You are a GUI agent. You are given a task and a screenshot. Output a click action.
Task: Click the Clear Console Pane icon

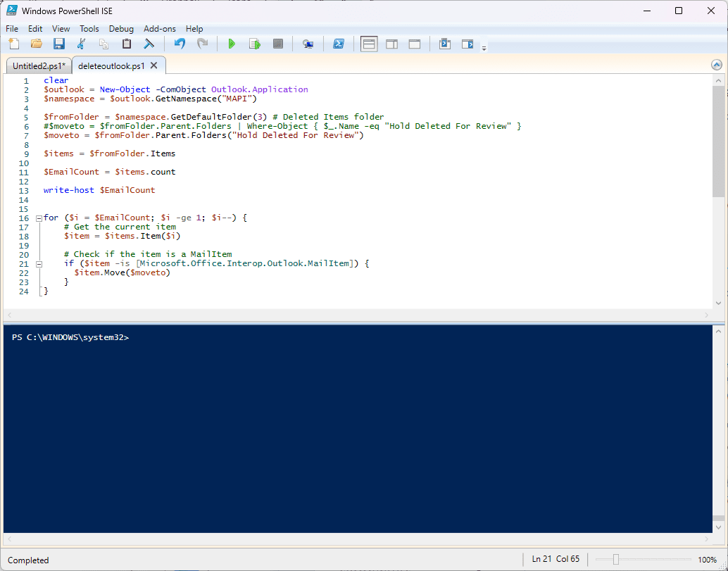(149, 44)
